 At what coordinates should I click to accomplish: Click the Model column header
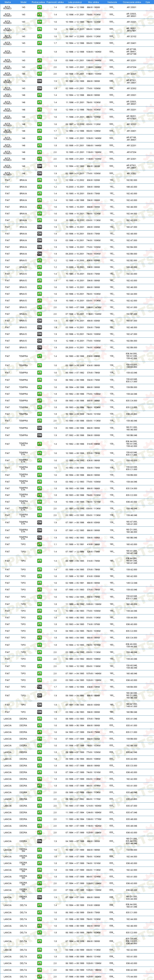point(23,2)
